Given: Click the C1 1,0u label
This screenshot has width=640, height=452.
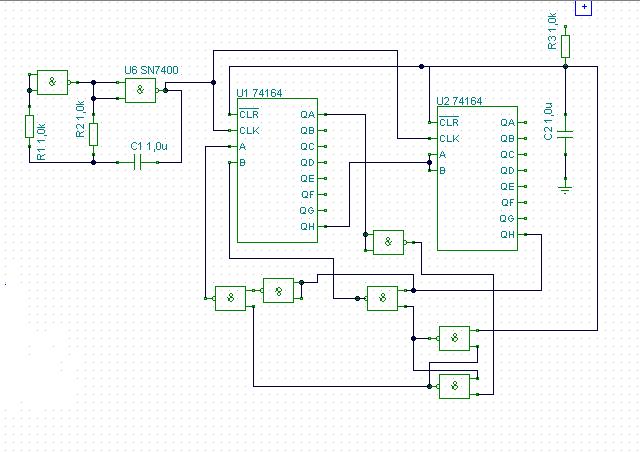Looking at the screenshot, I should (149, 146).
